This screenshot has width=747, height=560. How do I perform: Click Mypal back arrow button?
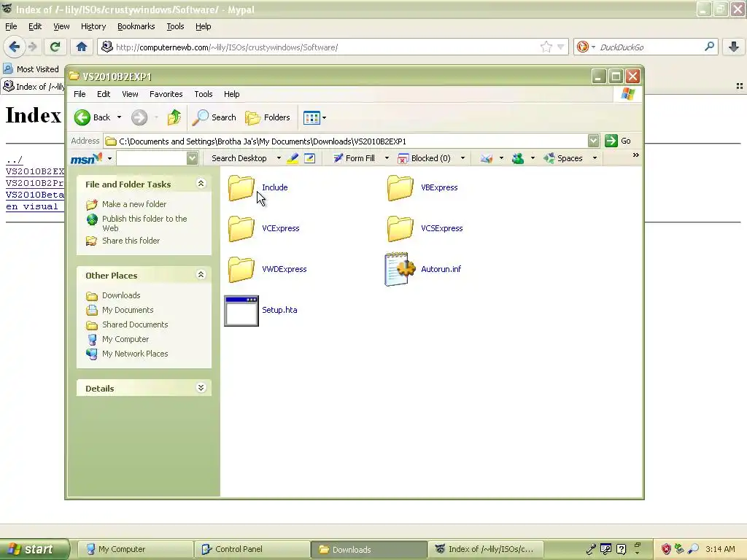[x=15, y=47]
